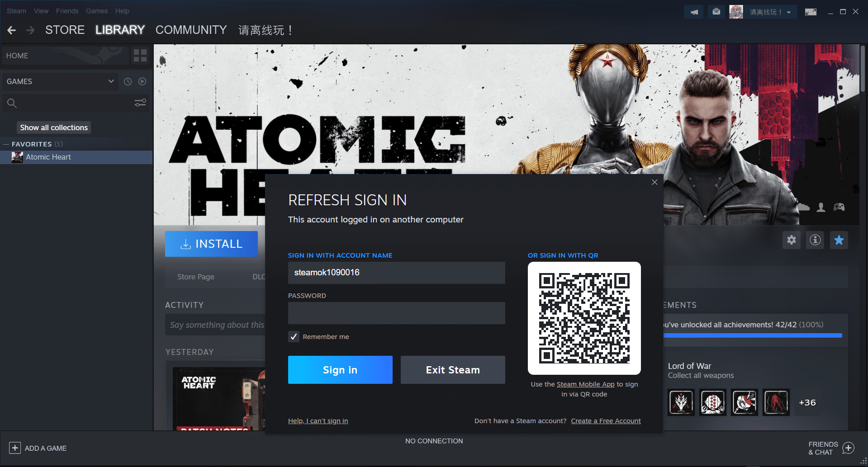Viewport: 868px width, 467px height.
Task: Click the Say something about this activity box
Action: click(215, 325)
